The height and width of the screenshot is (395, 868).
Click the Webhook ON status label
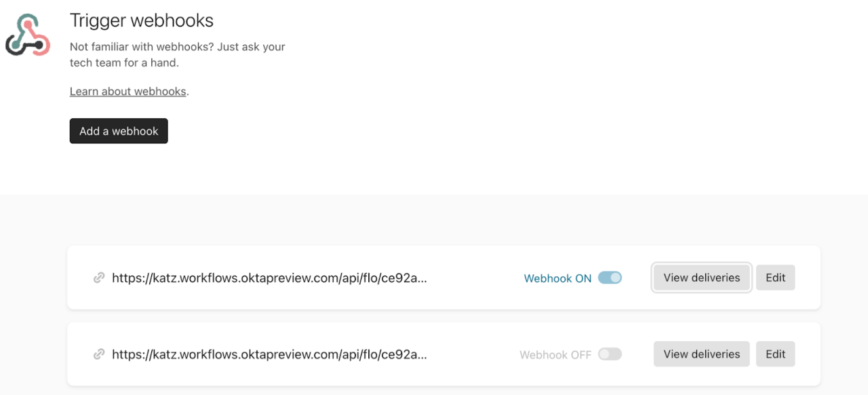coord(557,278)
